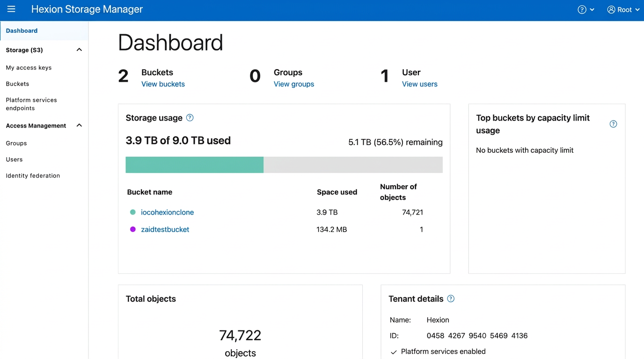
Task: Click the Number of objects column header
Action: click(398, 192)
